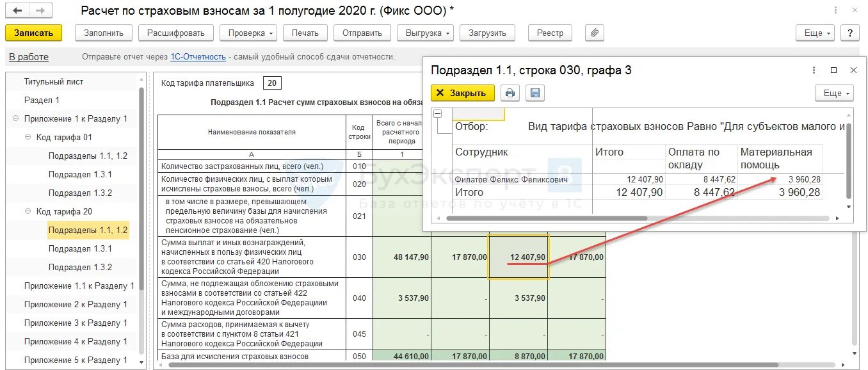Click the Оплата по окладу column header
Screen dimensions: 868x370
pos(702,159)
